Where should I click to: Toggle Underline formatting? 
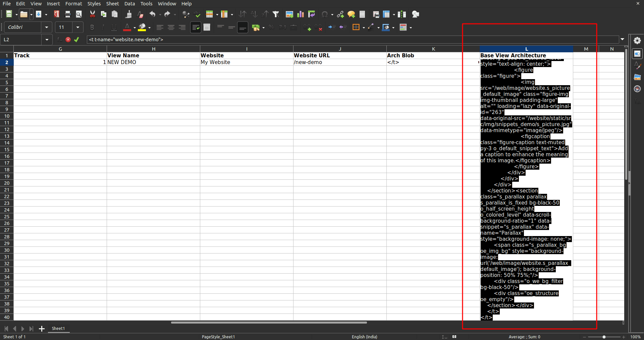click(114, 27)
